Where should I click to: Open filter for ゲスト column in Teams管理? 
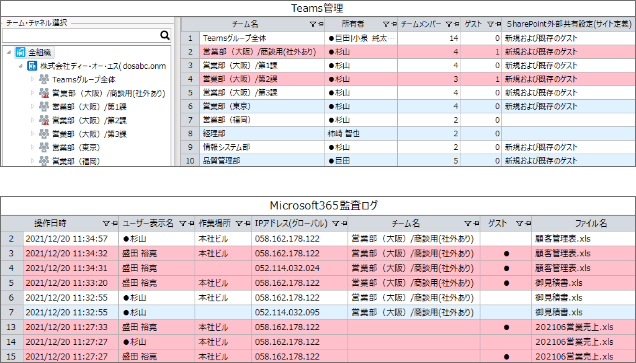(490, 24)
